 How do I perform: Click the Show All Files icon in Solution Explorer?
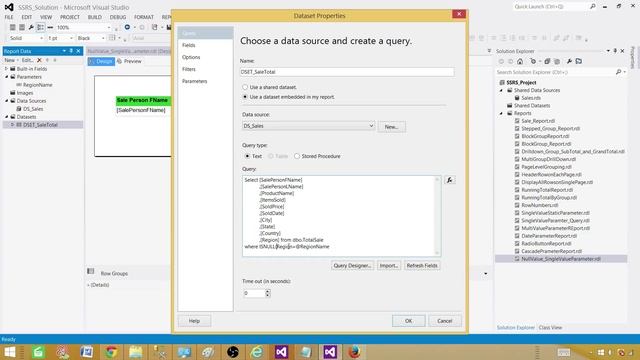(x=557, y=61)
